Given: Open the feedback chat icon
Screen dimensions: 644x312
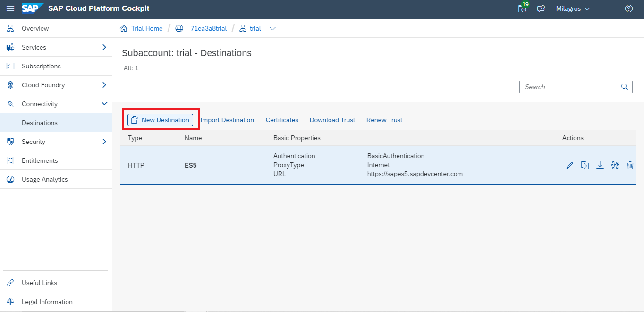Looking at the screenshot, I should (x=541, y=9).
